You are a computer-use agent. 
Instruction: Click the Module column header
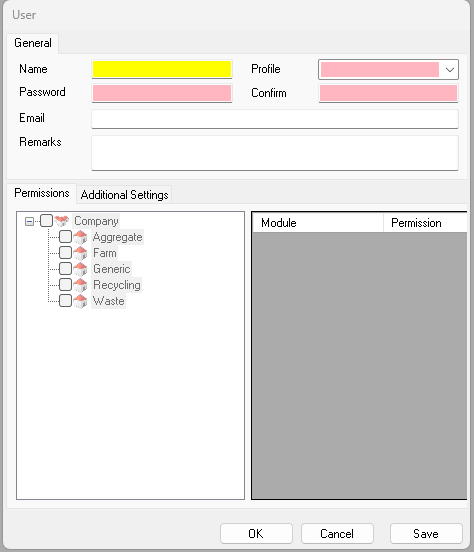pos(318,223)
